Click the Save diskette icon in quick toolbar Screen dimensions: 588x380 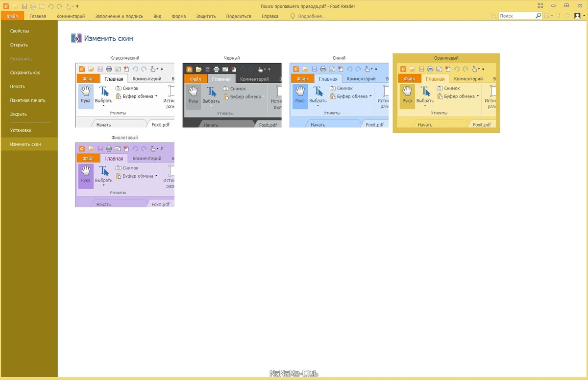pyautogui.click(x=24, y=6)
